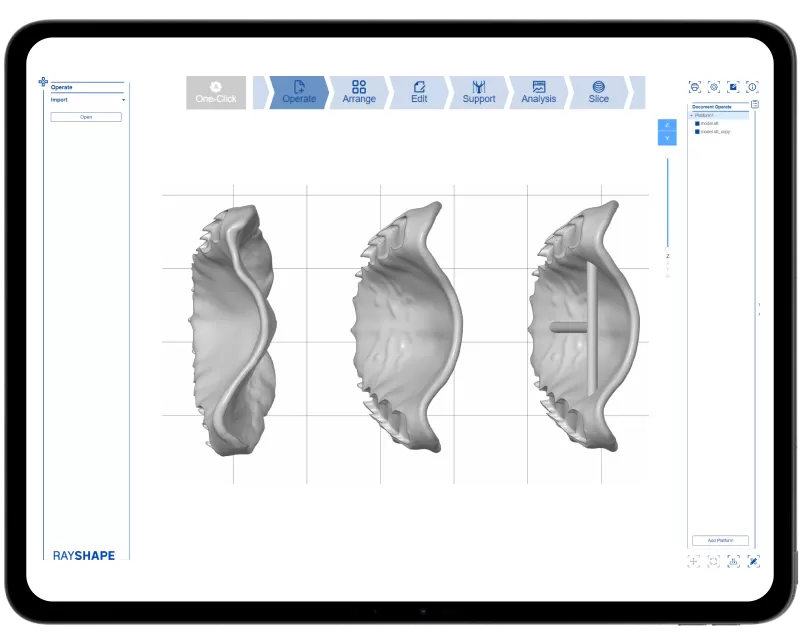
Task: Toggle the Y axis button
Action: coord(667,139)
